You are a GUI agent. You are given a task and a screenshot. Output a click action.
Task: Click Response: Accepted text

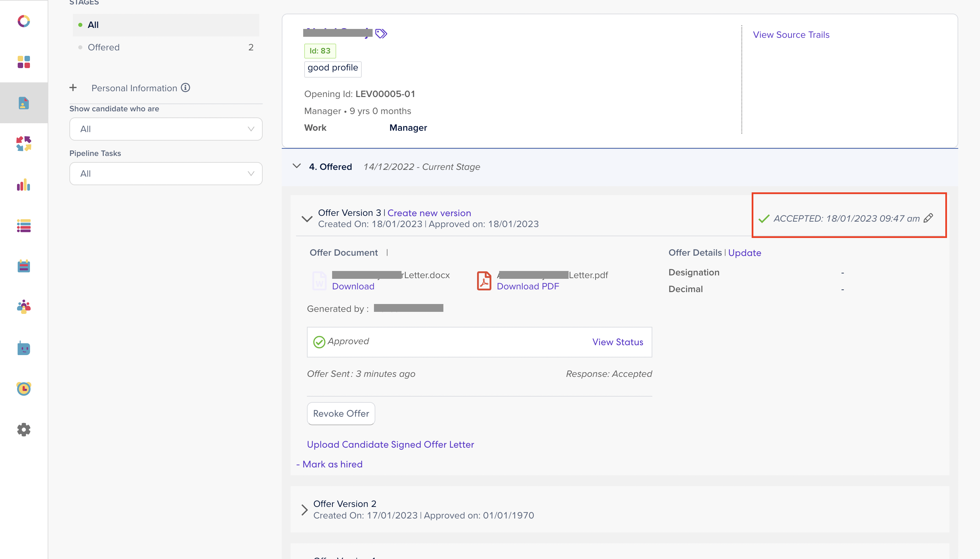(609, 373)
